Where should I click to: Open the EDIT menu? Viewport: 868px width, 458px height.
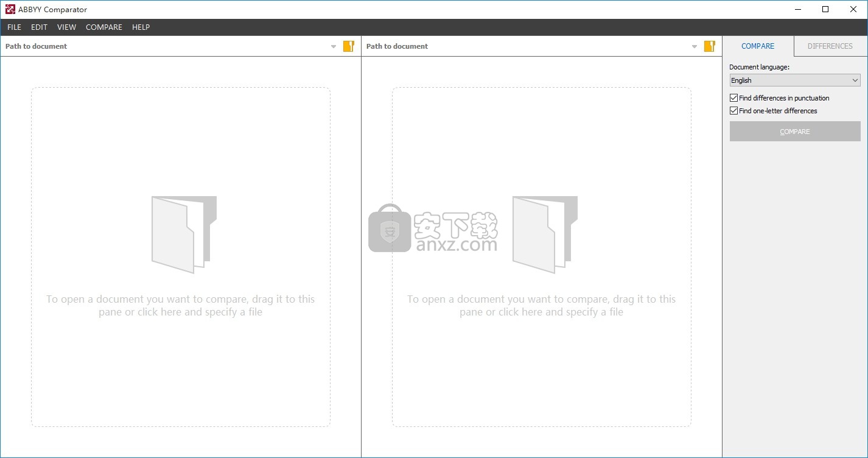click(x=39, y=27)
